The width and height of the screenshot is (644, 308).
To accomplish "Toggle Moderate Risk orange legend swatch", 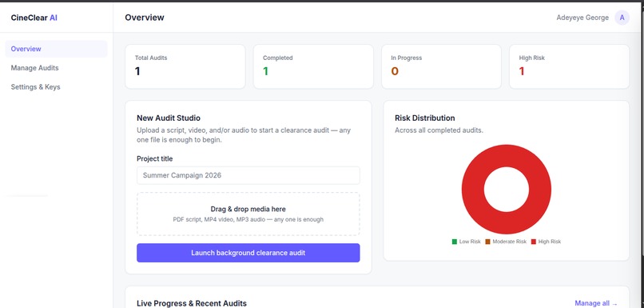I will click(487, 242).
